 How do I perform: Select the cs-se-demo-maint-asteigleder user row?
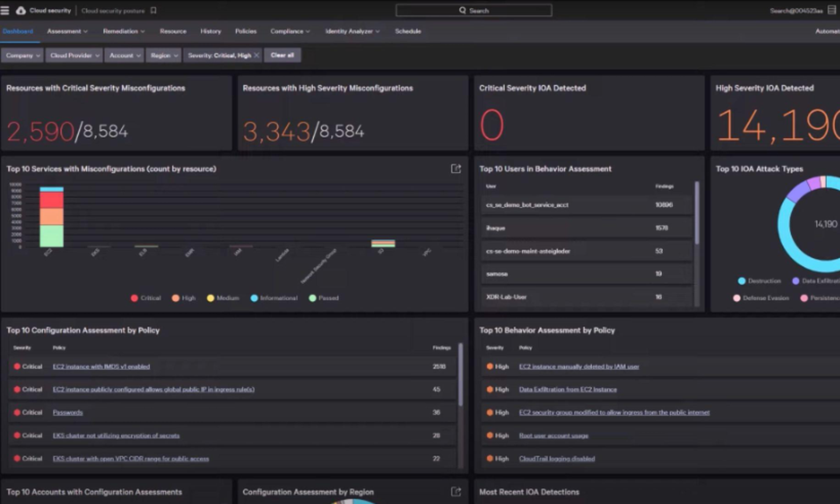pyautogui.click(x=587, y=251)
